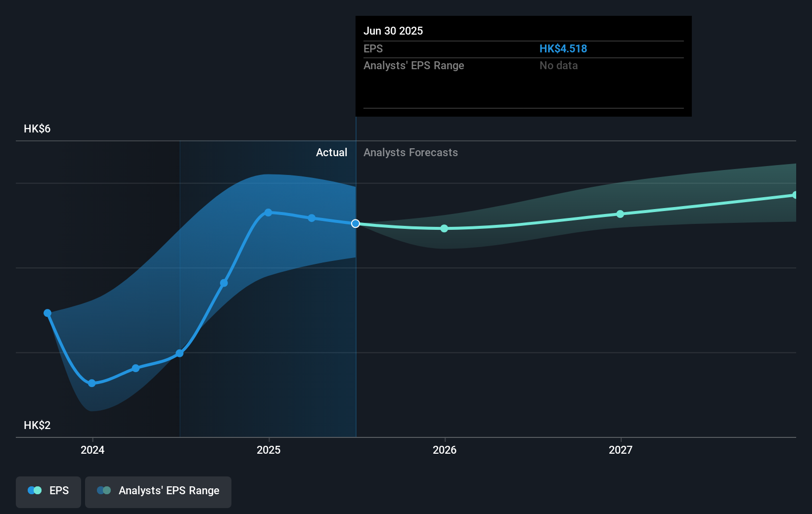This screenshot has width=812, height=514.
Task: Click the first EPS data point on the left
Action: [47, 312]
